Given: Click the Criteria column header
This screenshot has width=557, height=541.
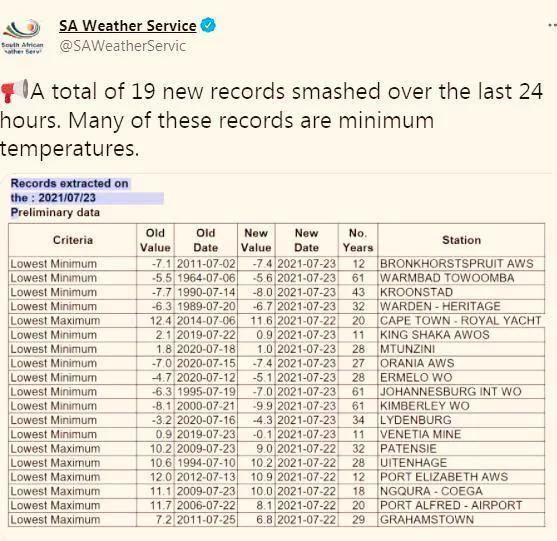Looking at the screenshot, I should pos(73,240).
